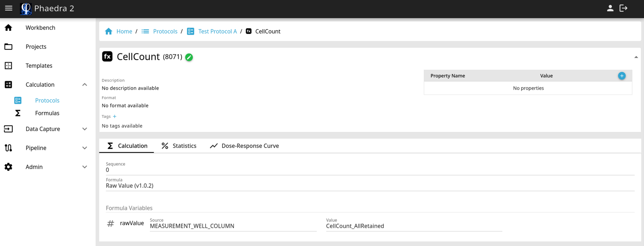Image resolution: width=644 pixels, height=246 pixels.
Task: Add a property with blue plus icon
Action: tap(622, 76)
